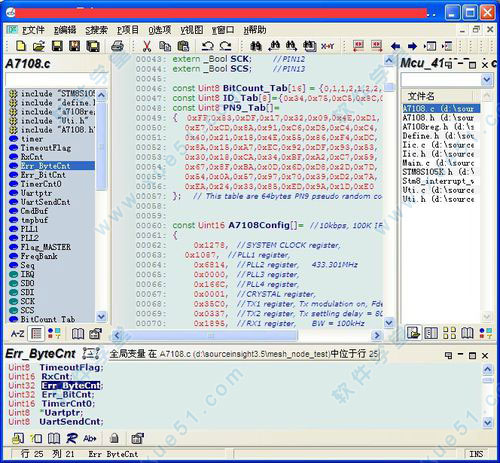Toggle A-Z sort in symbol window
500x463 pixels.
pyautogui.click(x=17, y=333)
